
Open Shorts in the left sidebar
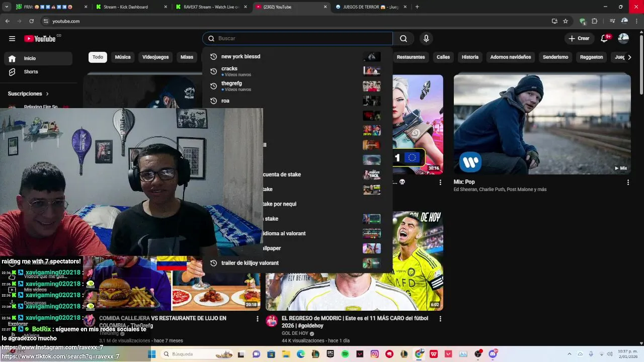[38, 72]
